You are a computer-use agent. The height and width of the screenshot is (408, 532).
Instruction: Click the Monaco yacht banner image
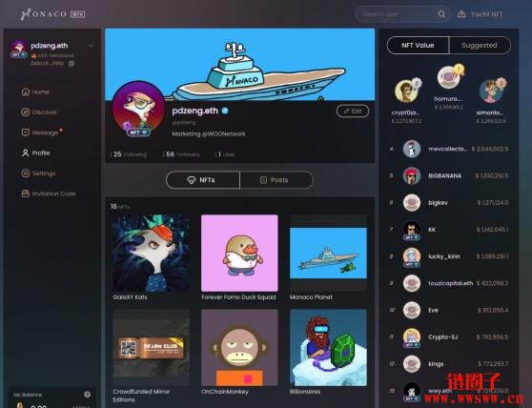(240, 65)
